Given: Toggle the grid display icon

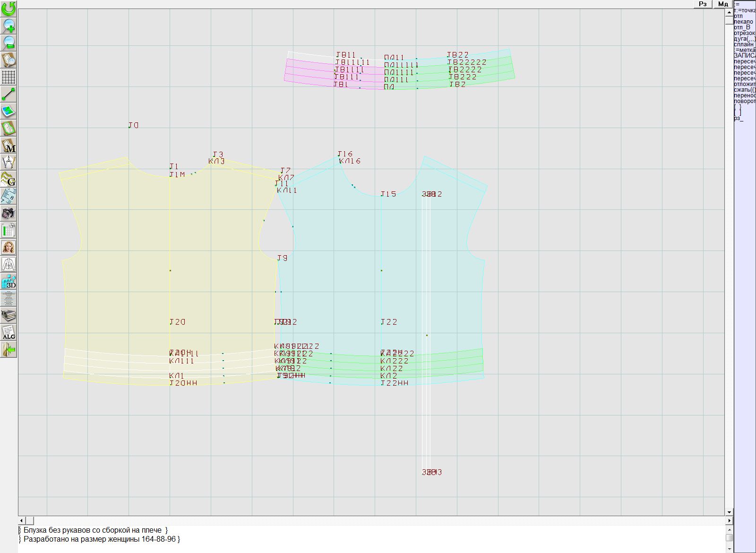Looking at the screenshot, I should click(x=9, y=77).
